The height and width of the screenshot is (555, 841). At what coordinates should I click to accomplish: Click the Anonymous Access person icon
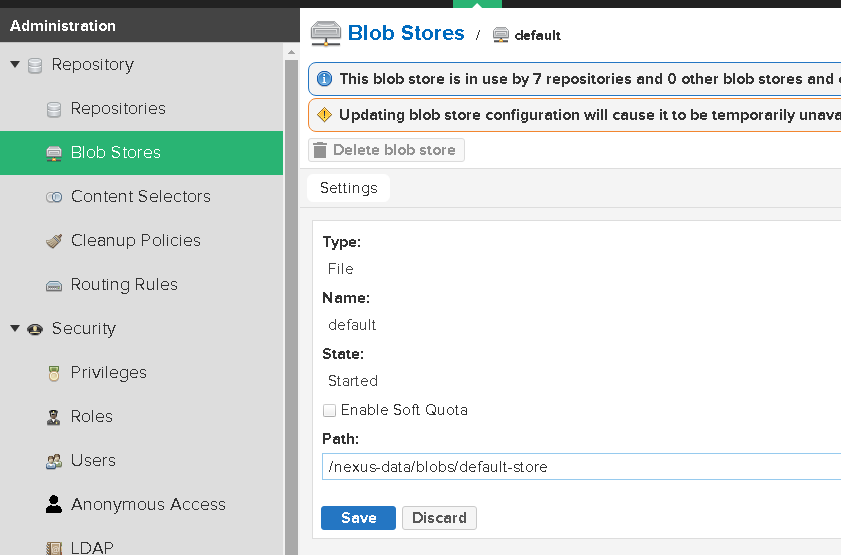click(x=54, y=505)
